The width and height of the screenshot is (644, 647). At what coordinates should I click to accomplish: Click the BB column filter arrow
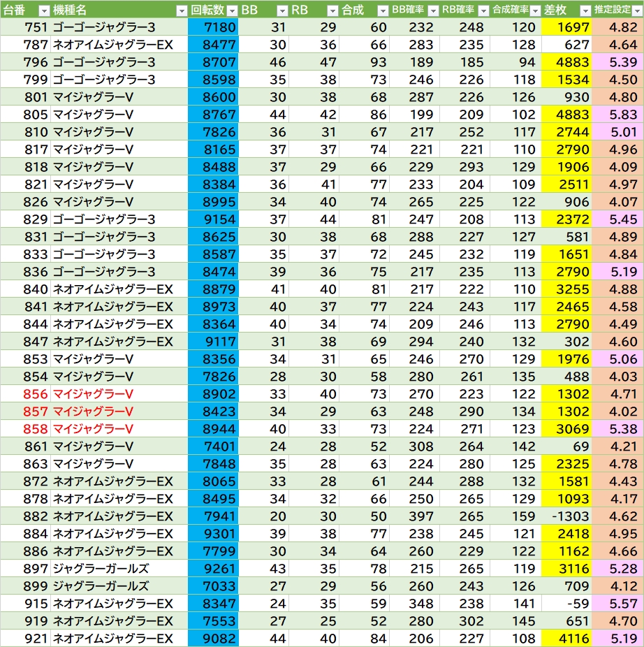(x=281, y=10)
